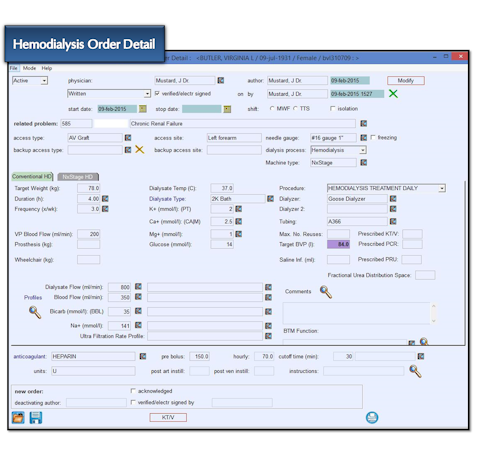
Task: Click the blue floppy disk save icon
Action: 36,418
